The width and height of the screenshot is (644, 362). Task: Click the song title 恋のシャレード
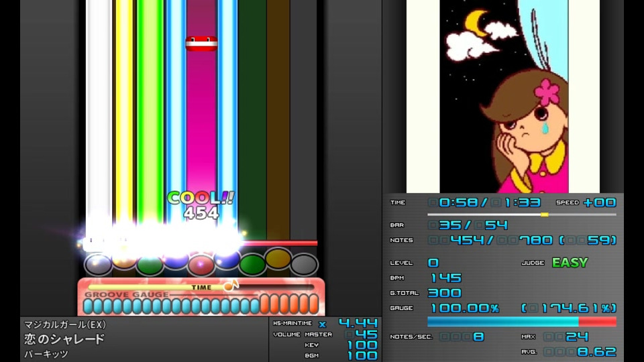tap(64, 339)
